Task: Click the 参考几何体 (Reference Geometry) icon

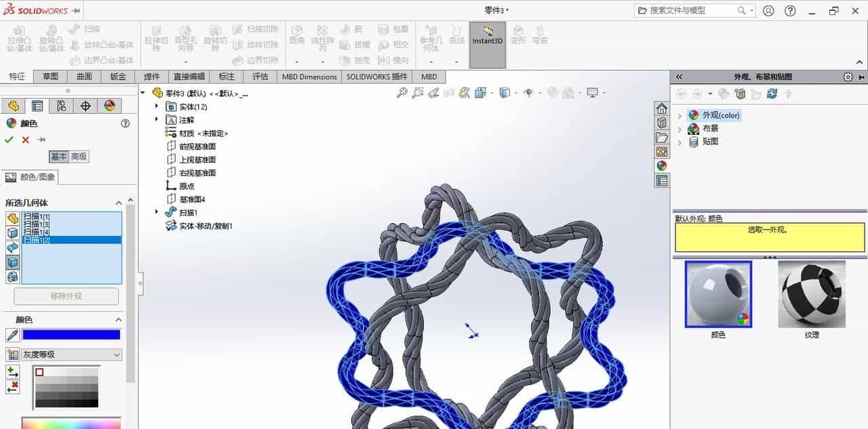Action: point(430,37)
